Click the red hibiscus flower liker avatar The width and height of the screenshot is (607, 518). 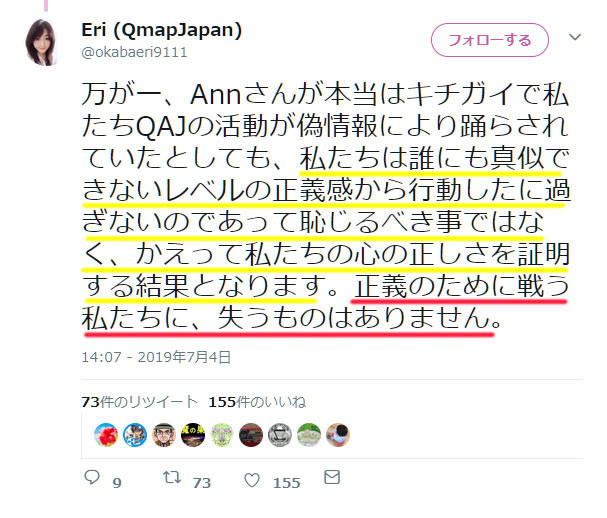(106, 435)
